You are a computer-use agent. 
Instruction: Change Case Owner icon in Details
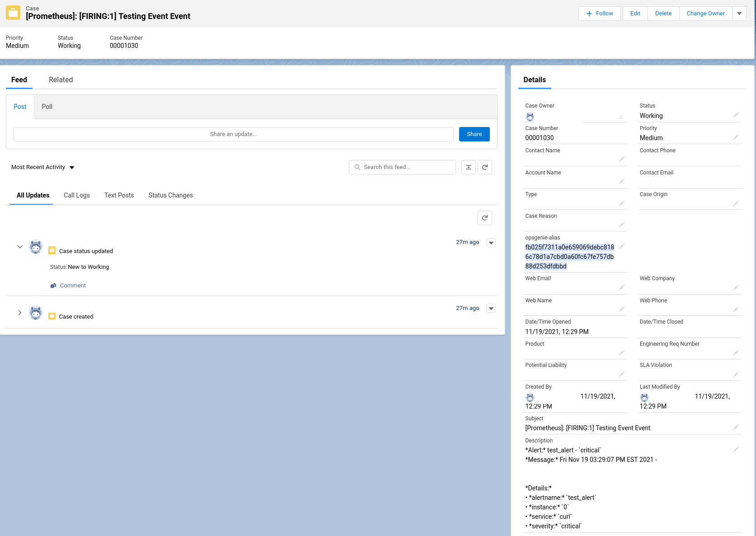point(622,117)
